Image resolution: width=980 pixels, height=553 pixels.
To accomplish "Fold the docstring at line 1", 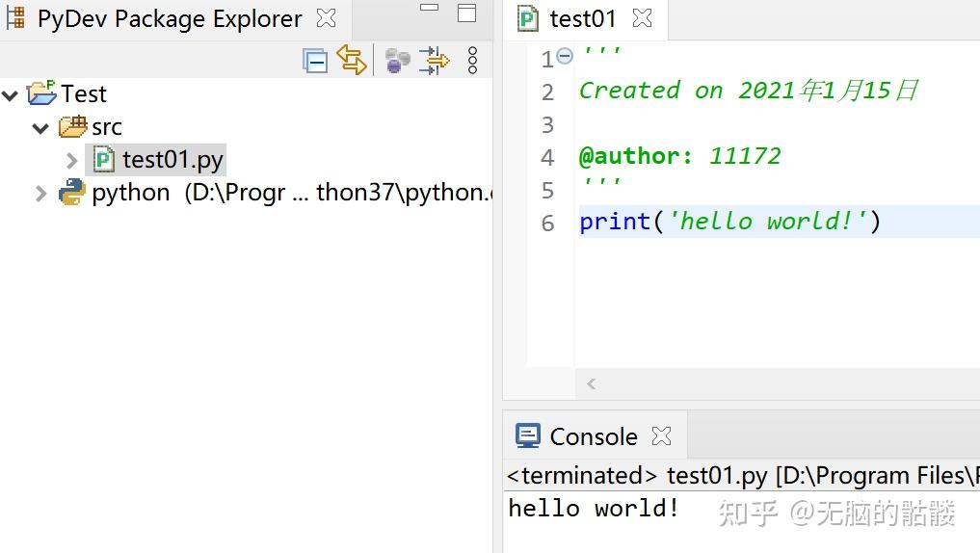I will [x=565, y=56].
